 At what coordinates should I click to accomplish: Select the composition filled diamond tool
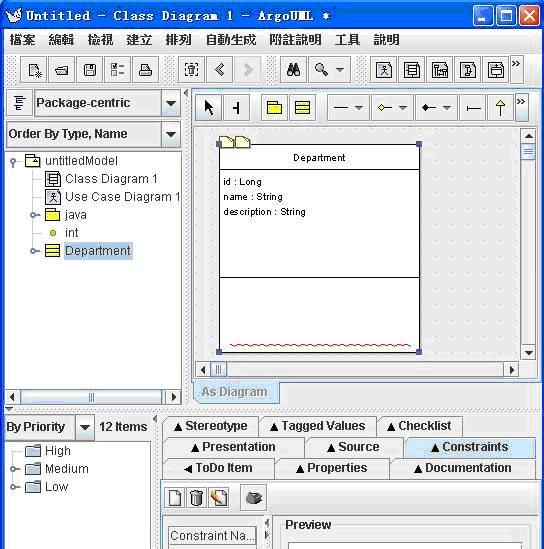pyautogui.click(x=429, y=107)
